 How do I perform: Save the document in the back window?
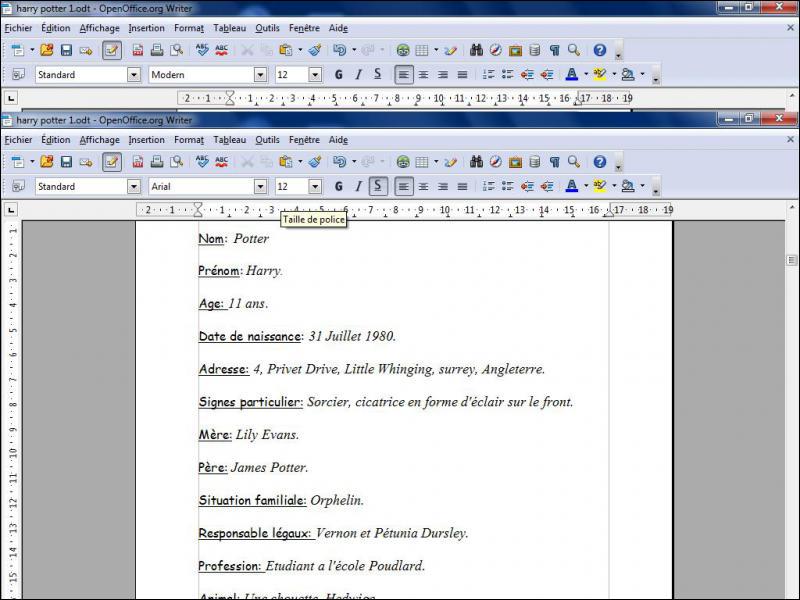[x=66, y=50]
